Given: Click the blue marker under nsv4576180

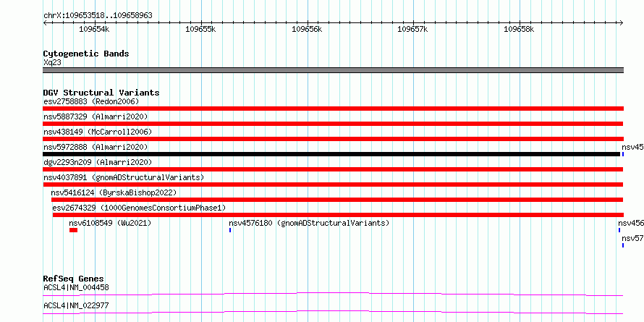Looking at the screenshot, I should click(x=230, y=230).
